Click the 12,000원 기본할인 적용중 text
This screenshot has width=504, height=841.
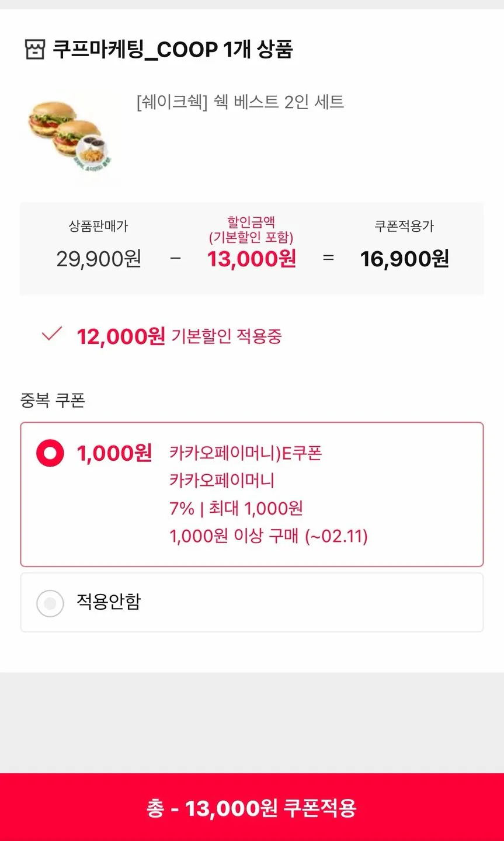179,336
